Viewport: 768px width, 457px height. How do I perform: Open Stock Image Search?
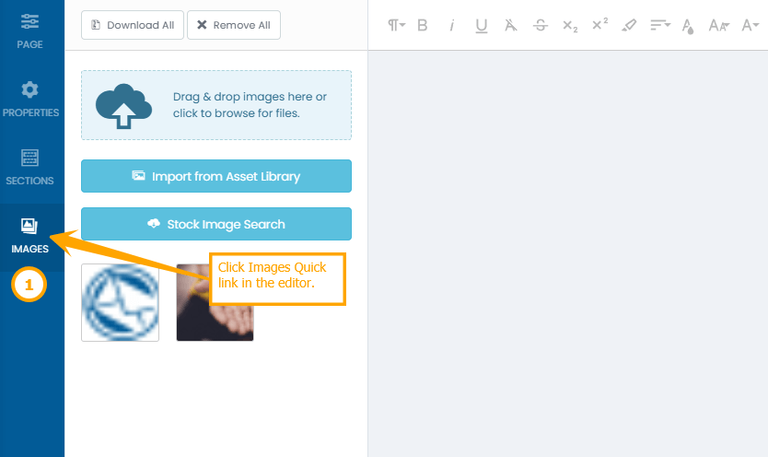[x=216, y=224]
